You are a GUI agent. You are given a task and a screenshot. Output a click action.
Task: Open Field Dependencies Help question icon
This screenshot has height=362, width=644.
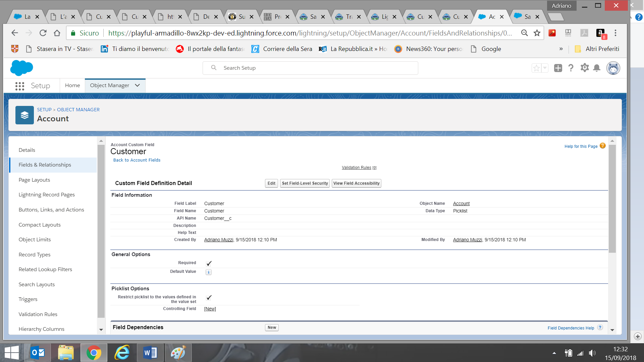coord(600,327)
